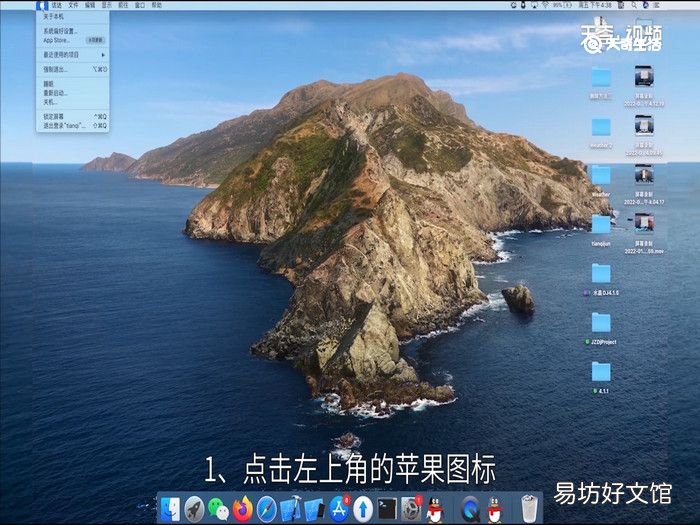700x525 pixels.
Task: Open the input method menu bar icon
Action: 621,5
